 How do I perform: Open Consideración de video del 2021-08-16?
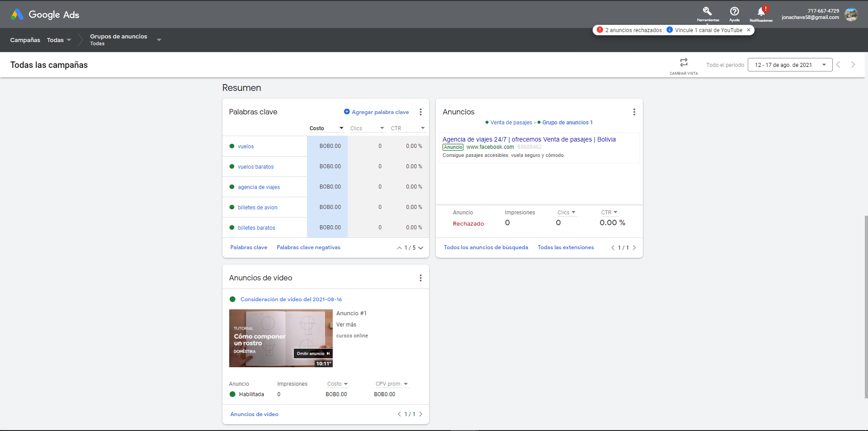tap(291, 299)
